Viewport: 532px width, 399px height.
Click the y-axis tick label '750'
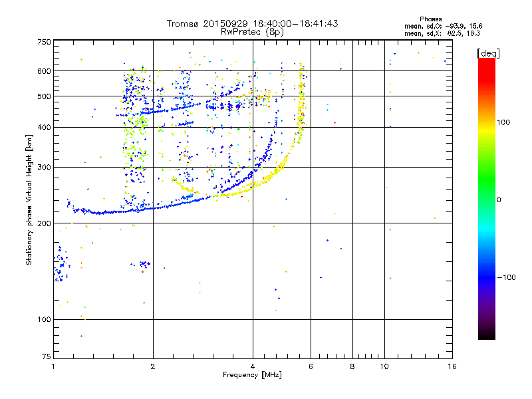tap(44, 42)
